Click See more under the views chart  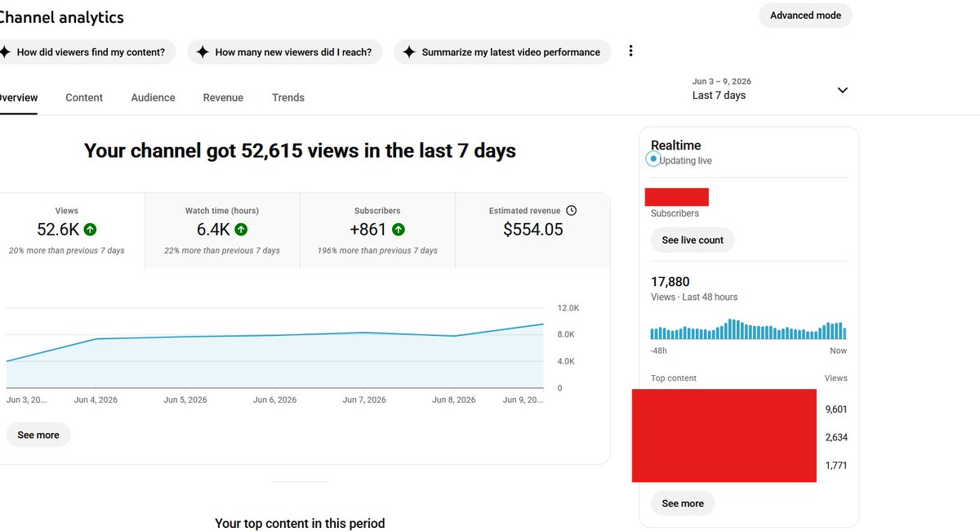[x=38, y=435]
